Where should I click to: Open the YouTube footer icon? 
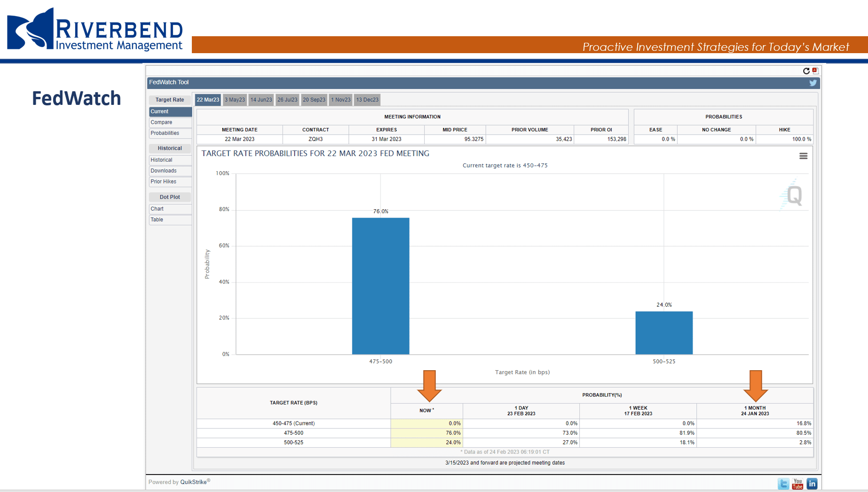797,484
